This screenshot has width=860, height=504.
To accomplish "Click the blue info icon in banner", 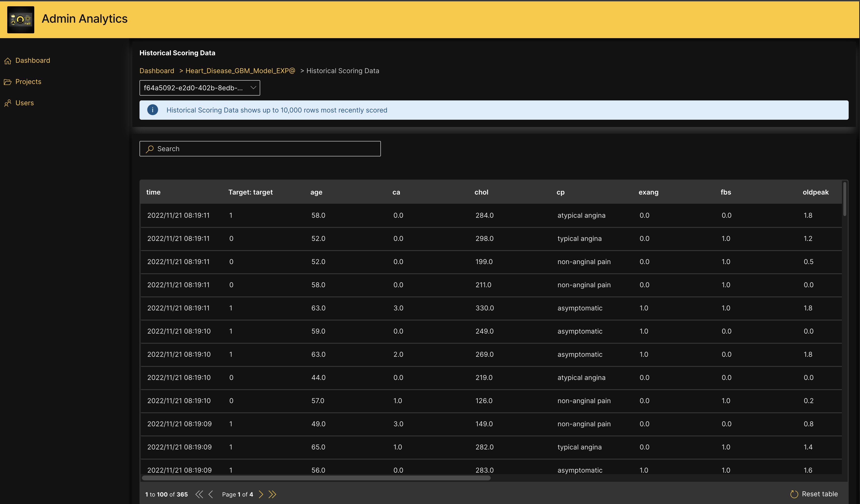I will tap(153, 110).
